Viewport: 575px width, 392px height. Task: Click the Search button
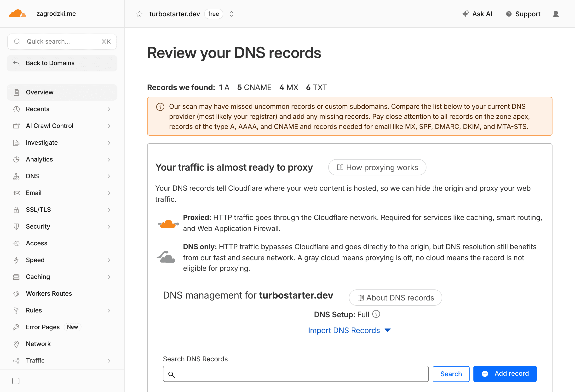tap(451, 374)
